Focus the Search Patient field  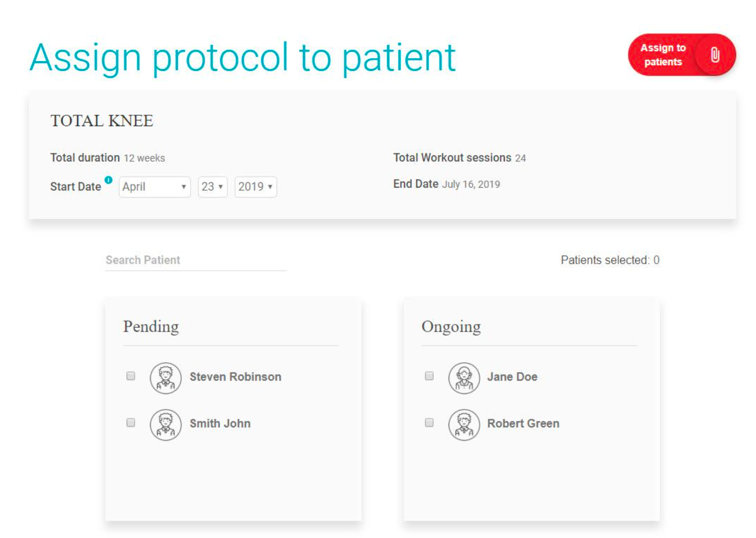point(196,260)
